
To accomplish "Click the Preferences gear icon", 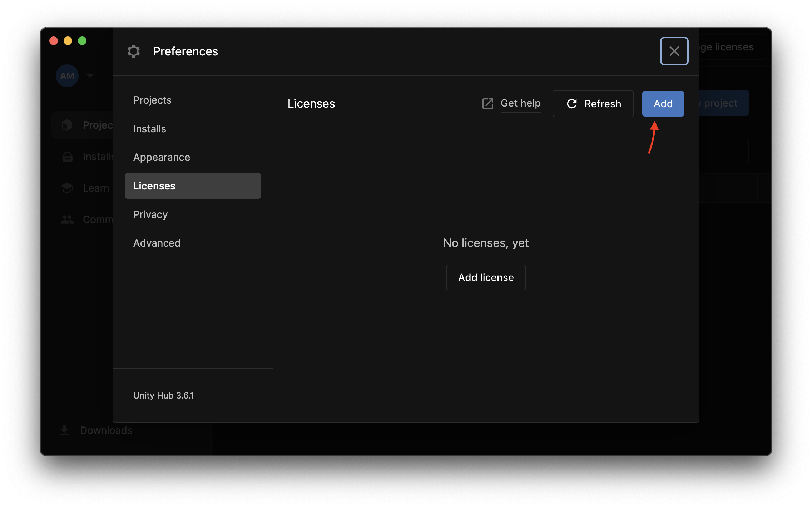I will pyautogui.click(x=134, y=51).
